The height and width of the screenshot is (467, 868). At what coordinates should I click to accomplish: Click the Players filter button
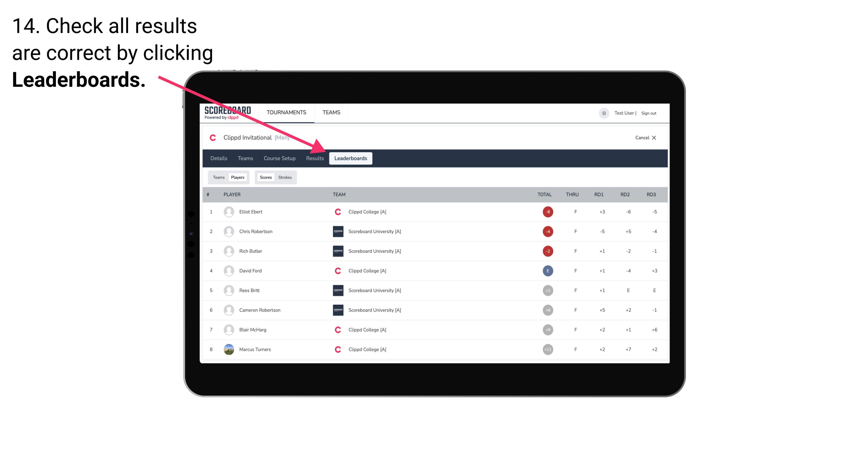click(x=237, y=177)
